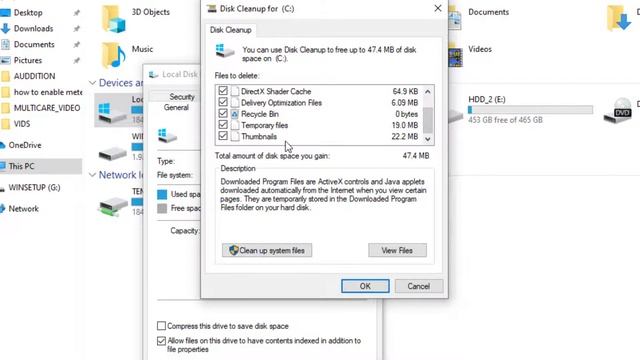Click the Pictures icon in sidebar
Screen dimensions: 640x360
click(x=5, y=60)
